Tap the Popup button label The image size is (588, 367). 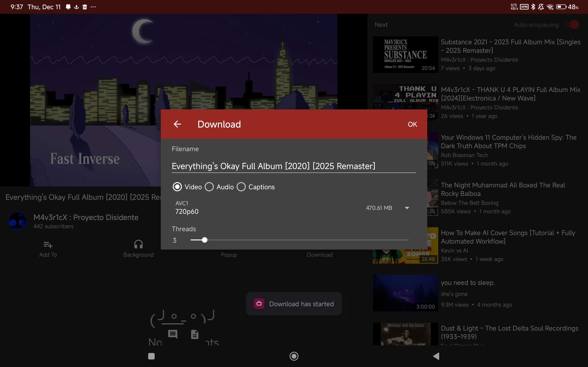[229, 255]
